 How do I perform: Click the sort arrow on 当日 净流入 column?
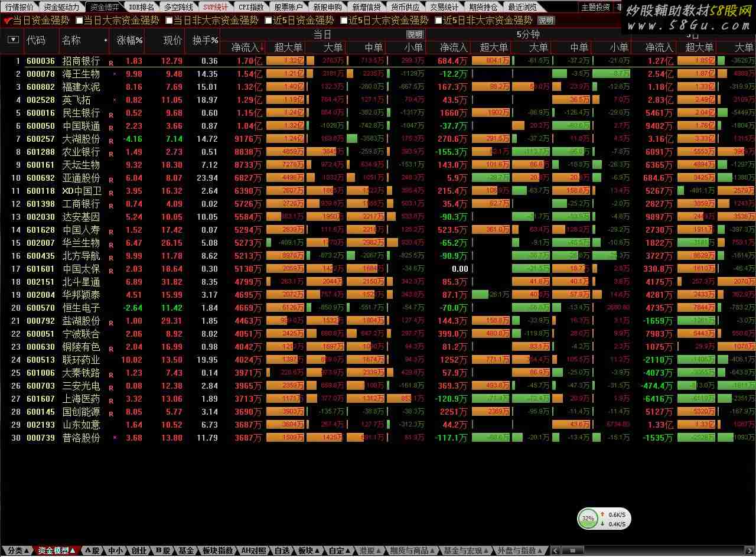[262, 47]
